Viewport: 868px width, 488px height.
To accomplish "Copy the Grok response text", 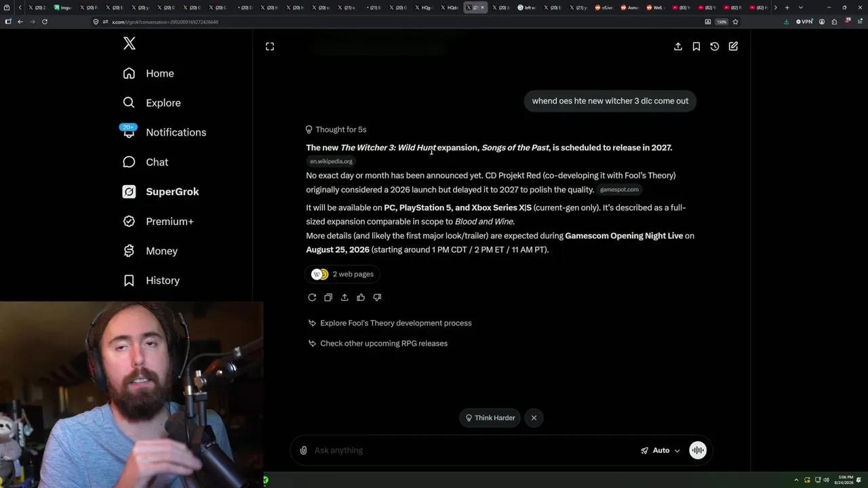I will [328, 298].
